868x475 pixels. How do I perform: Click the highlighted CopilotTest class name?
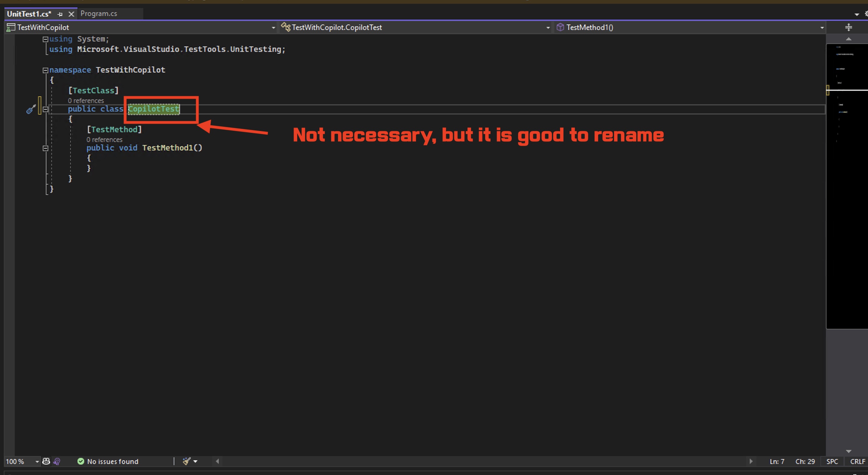(154, 109)
